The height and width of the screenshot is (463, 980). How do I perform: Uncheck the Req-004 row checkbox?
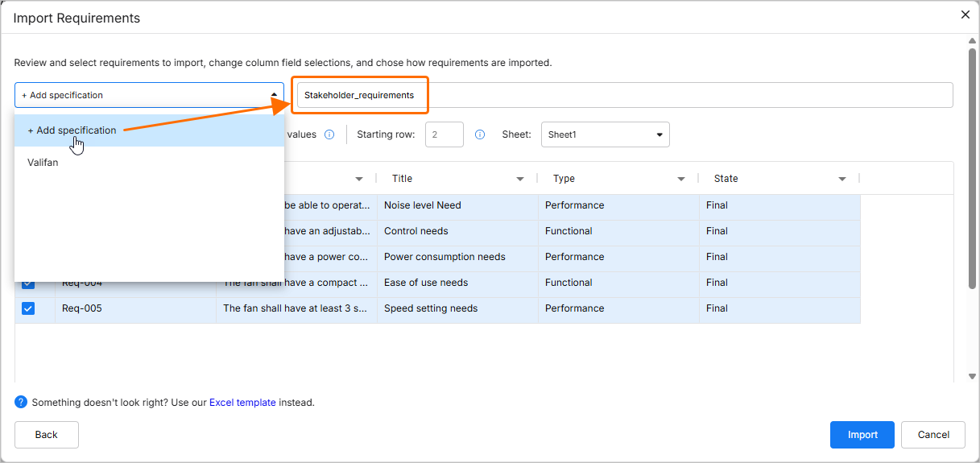coord(28,284)
